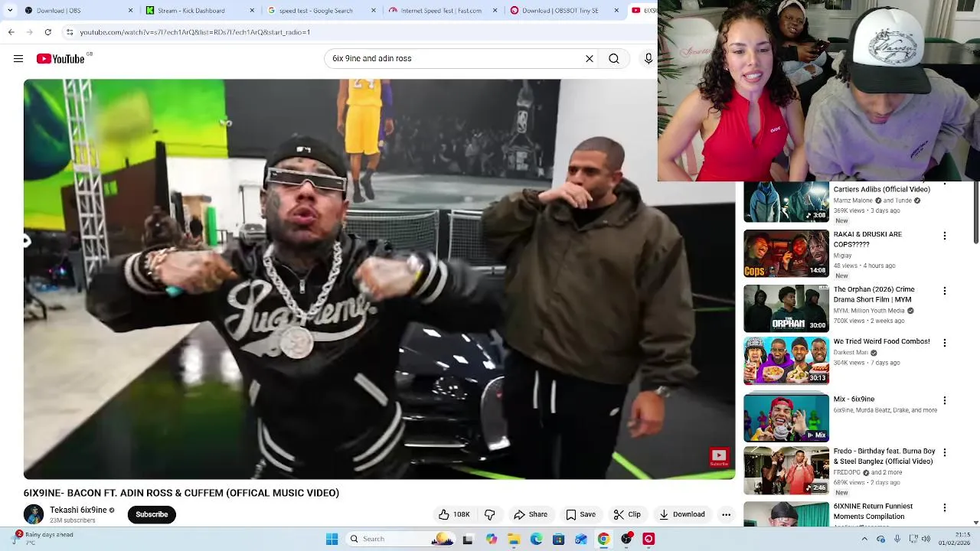Open the 6IX9INE- BACON video title text
980x551 pixels.
(x=181, y=493)
